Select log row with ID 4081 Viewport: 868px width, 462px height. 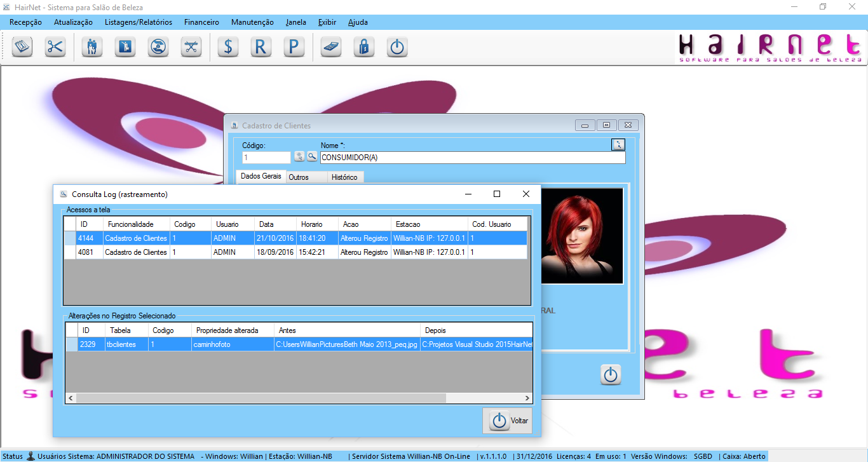(295, 252)
